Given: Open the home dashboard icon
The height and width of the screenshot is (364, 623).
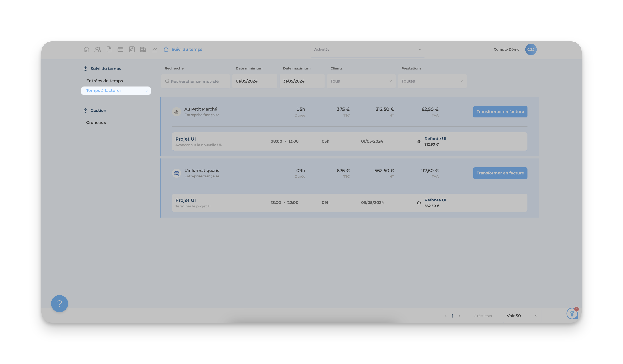Looking at the screenshot, I should pos(86,49).
